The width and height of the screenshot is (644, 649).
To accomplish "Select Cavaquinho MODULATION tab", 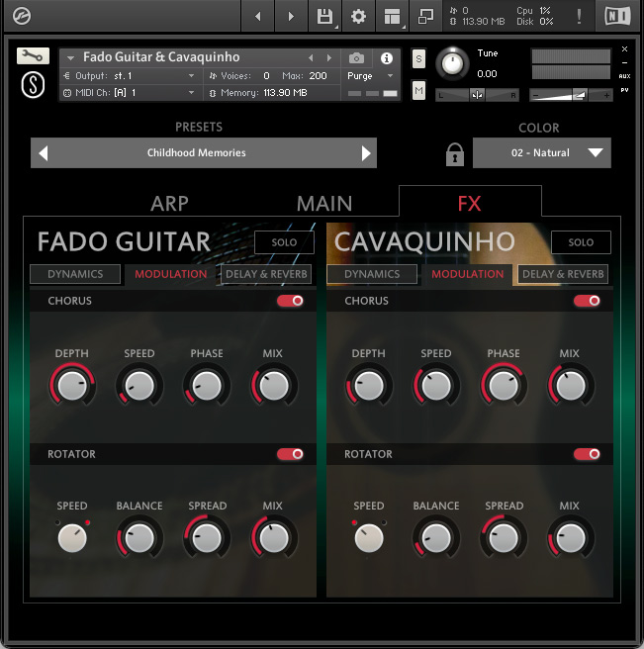I will click(467, 274).
